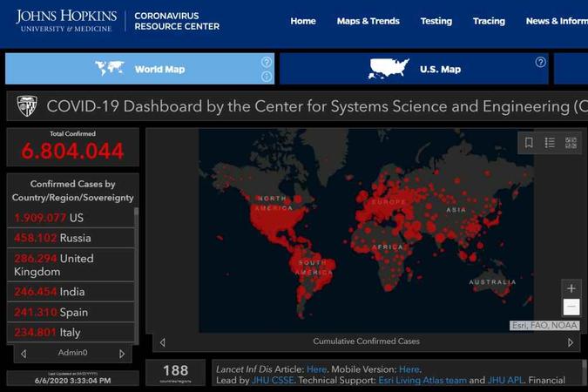
Task: Click the Cumulative Confirmed Cases label
Action: [367, 341]
